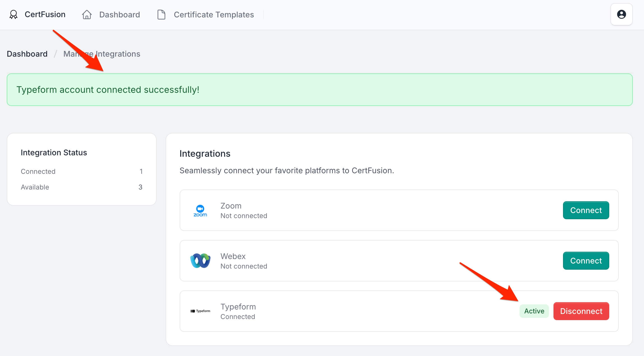
Task: Click the Typeform logo icon
Action: (x=200, y=311)
